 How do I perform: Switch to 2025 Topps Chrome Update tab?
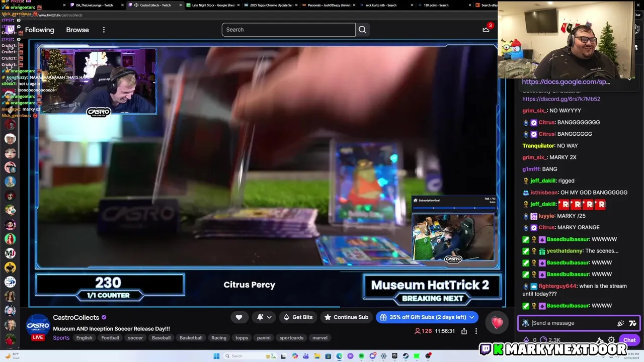272,5
